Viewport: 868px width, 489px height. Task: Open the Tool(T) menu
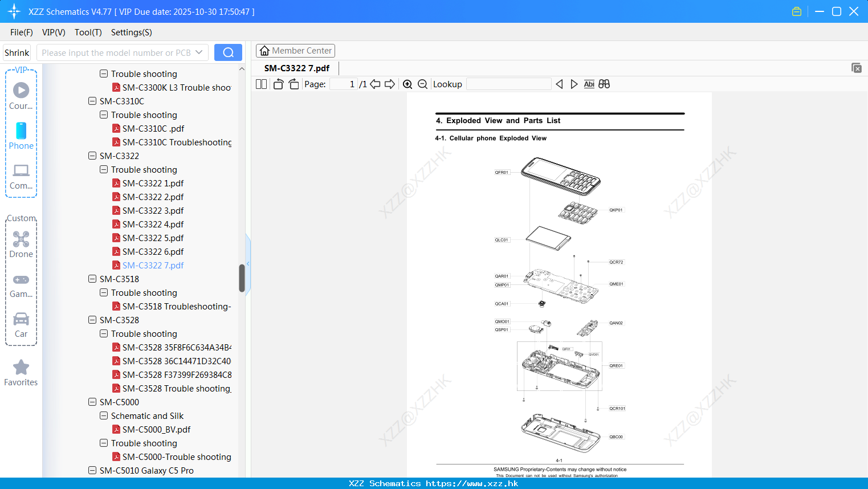click(88, 32)
